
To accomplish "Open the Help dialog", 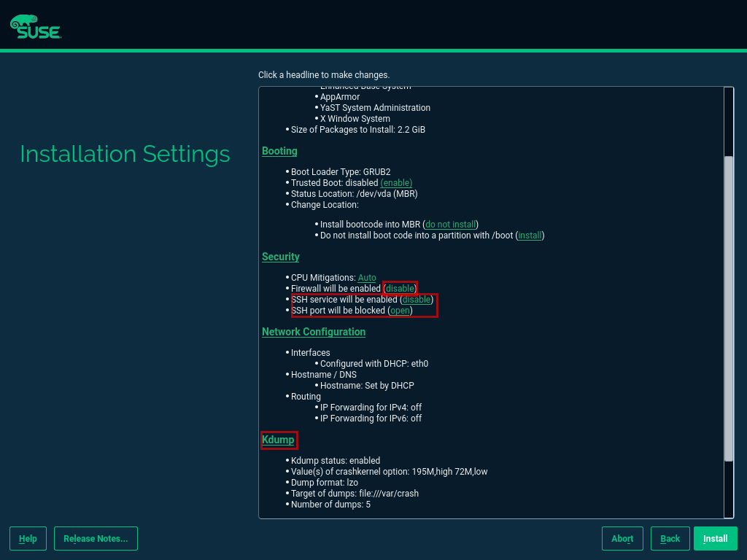I will [x=28, y=538].
